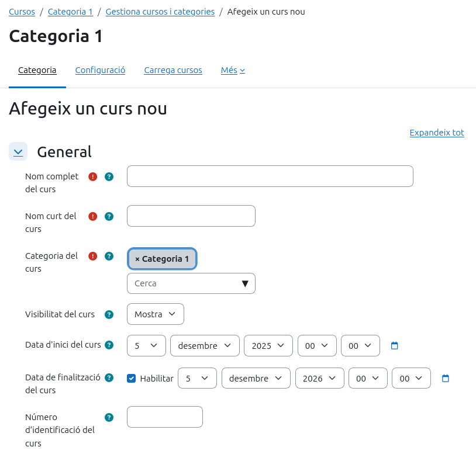Switch to the Configuració tab
The width and height of the screenshot is (476, 454).
100,70
